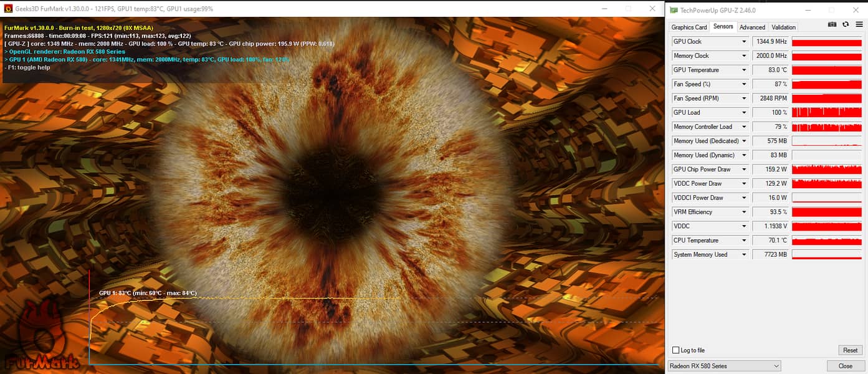Viewport: 868px width, 374px height.
Task: Click the FurMark "F1: toggle help" overlay text
Action: click(x=28, y=67)
